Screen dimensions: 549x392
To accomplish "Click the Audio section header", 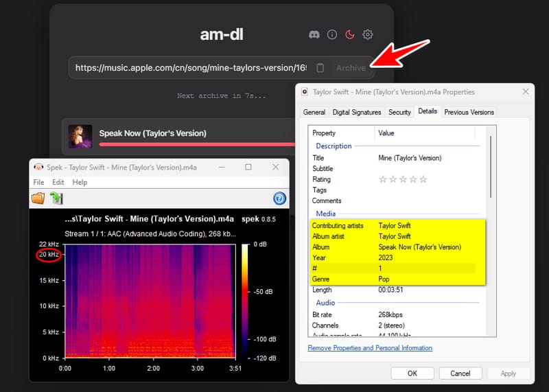I will (x=325, y=303).
